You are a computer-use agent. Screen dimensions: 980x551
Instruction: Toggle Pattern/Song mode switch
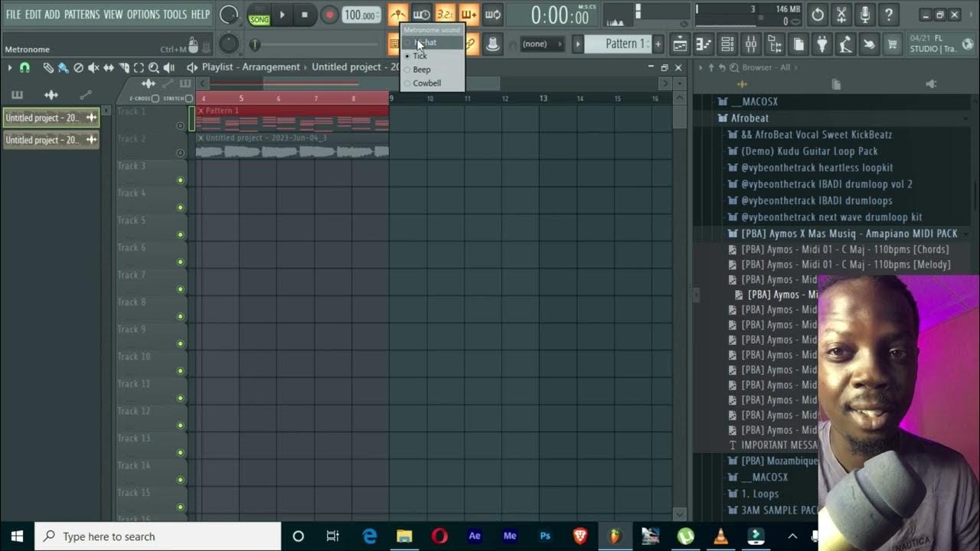[260, 15]
